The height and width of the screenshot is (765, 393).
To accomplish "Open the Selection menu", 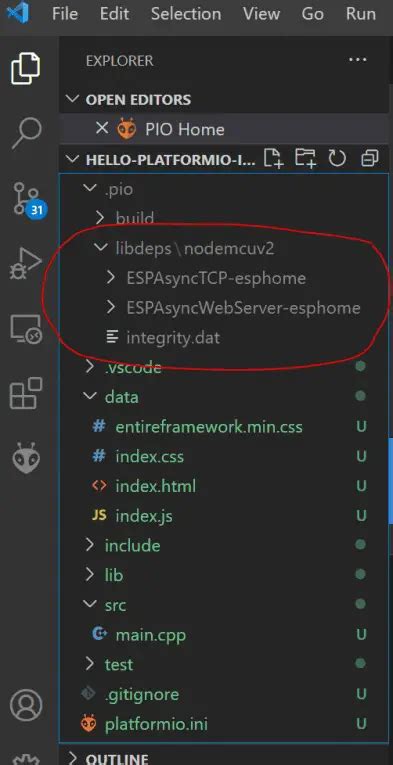I will point(186,14).
